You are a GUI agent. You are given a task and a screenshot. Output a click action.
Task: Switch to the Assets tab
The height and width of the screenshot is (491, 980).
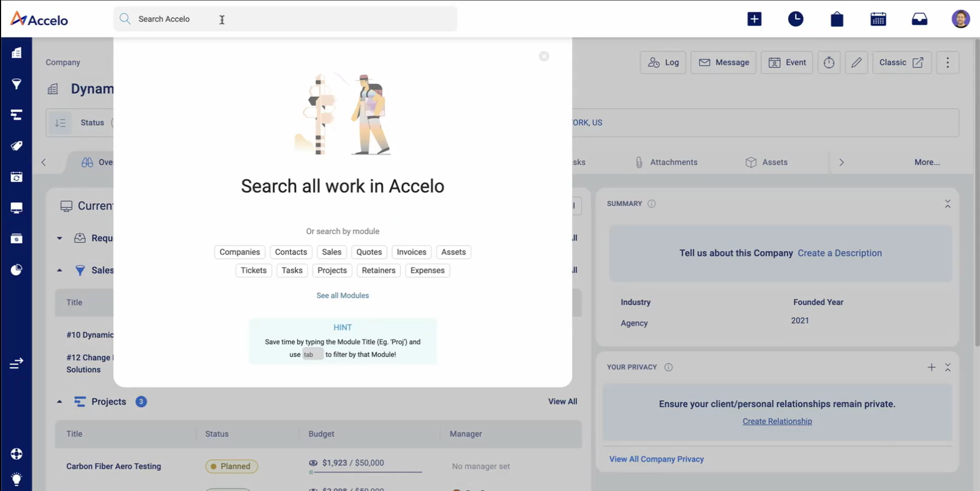[767, 163]
